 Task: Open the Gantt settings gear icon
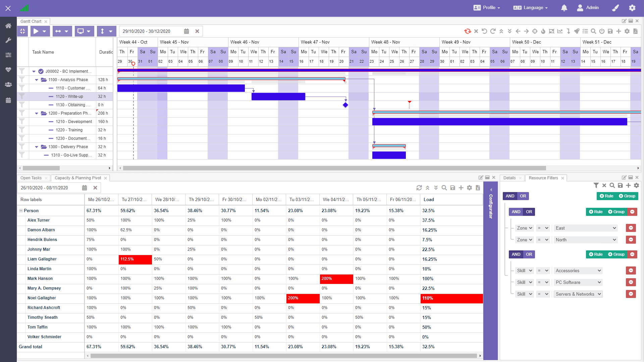[x=627, y=31]
